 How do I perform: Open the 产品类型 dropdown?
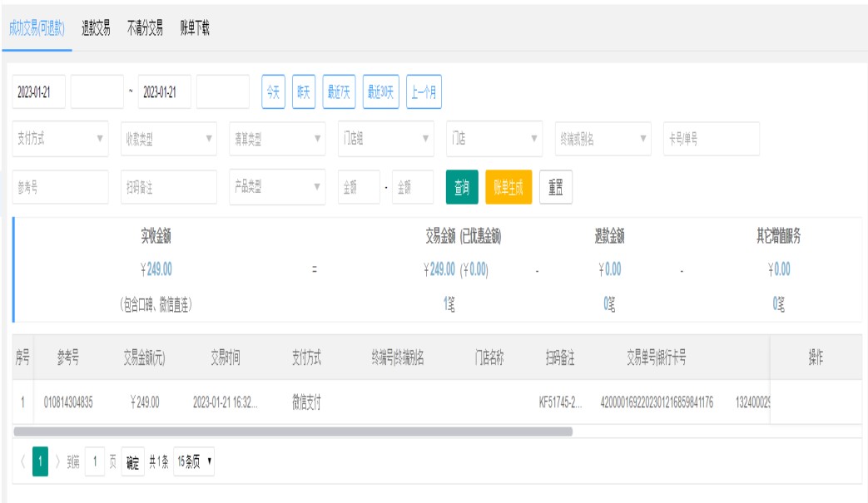coord(277,188)
